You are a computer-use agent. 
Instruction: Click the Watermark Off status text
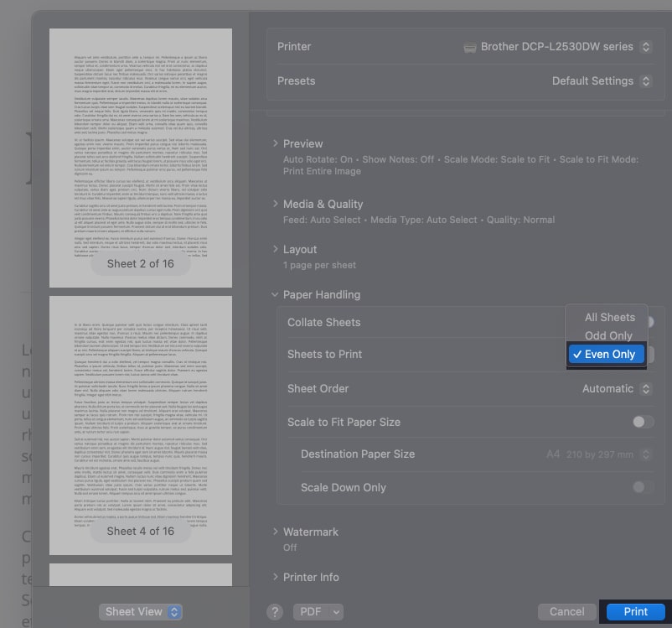290,548
